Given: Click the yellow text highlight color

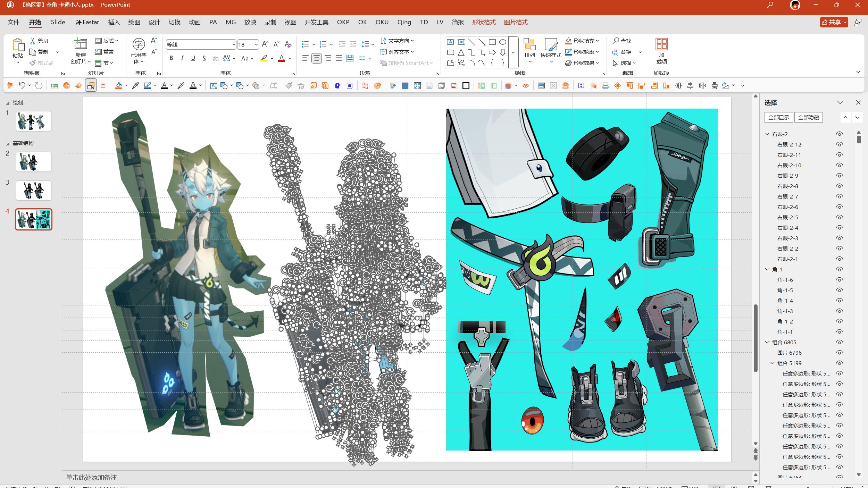Looking at the screenshot, I should 264,58.
